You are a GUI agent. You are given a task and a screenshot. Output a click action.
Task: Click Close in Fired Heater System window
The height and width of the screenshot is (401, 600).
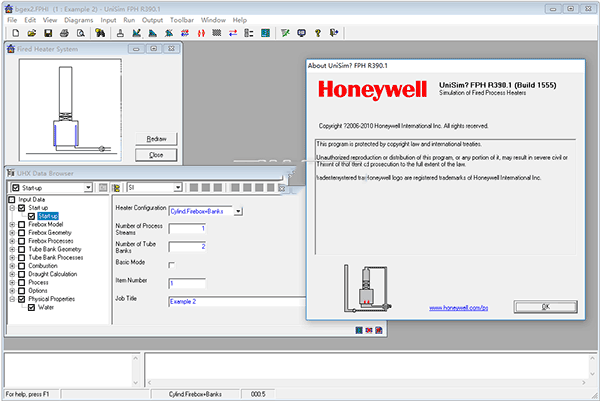(156, 155)
